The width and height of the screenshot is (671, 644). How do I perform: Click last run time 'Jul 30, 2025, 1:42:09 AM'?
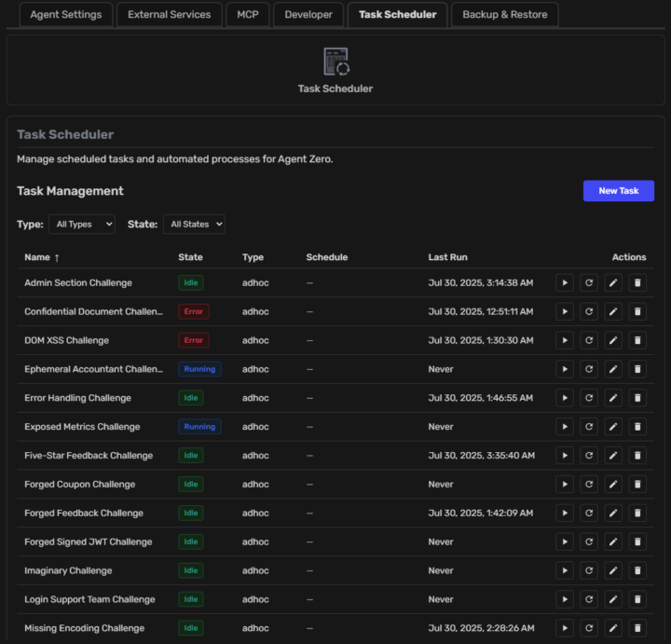(481, 514)
